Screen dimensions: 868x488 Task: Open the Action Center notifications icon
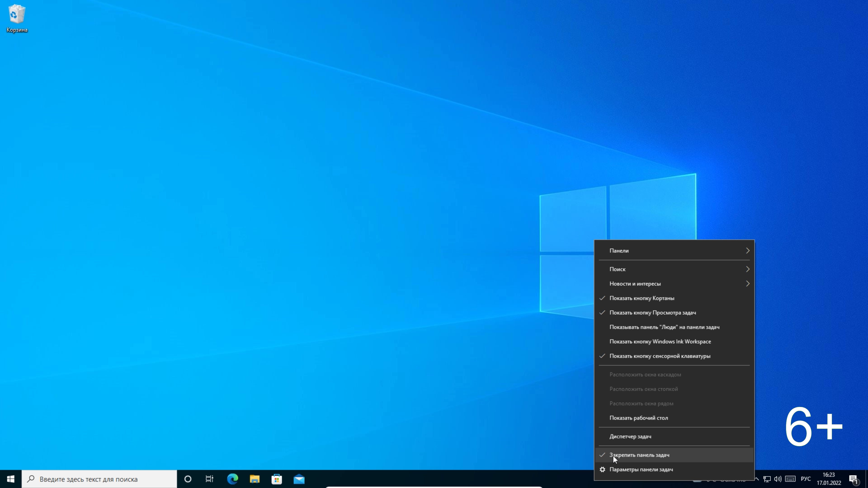[x=853, y=479]
